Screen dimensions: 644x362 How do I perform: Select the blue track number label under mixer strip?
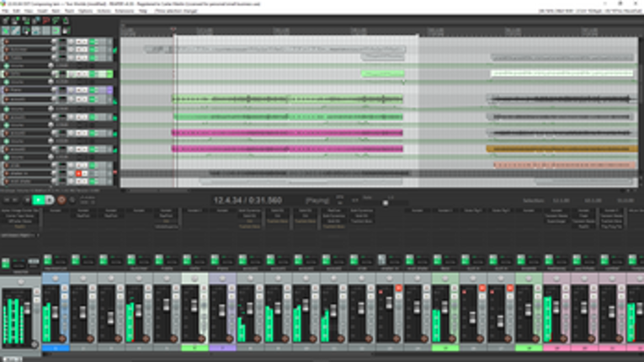pos(56,348)
